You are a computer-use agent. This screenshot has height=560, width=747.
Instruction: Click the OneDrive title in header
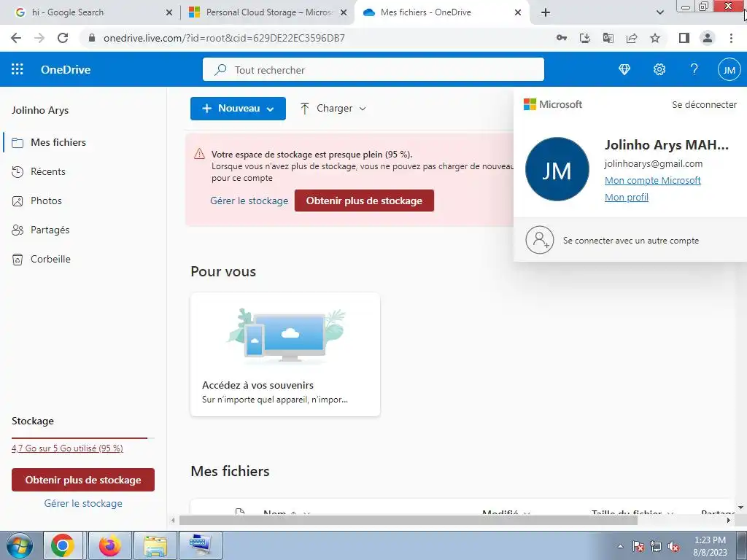pos(66,69)
